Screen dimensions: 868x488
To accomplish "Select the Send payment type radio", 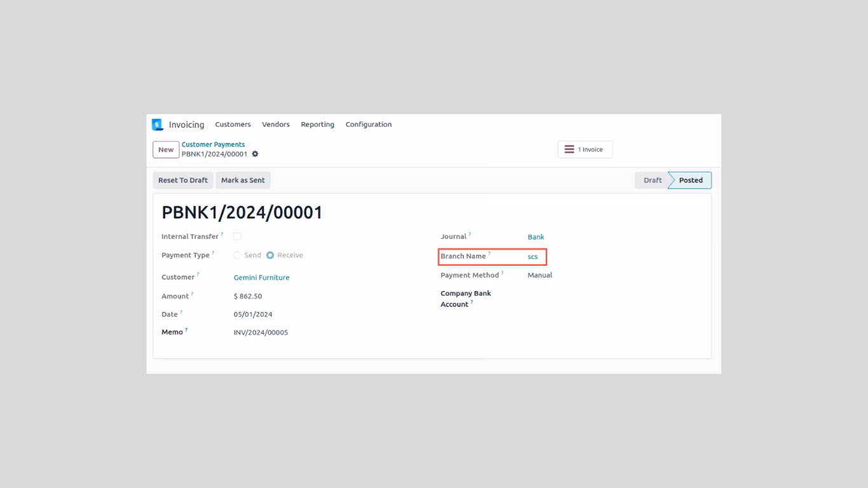I will click(237, 255).
